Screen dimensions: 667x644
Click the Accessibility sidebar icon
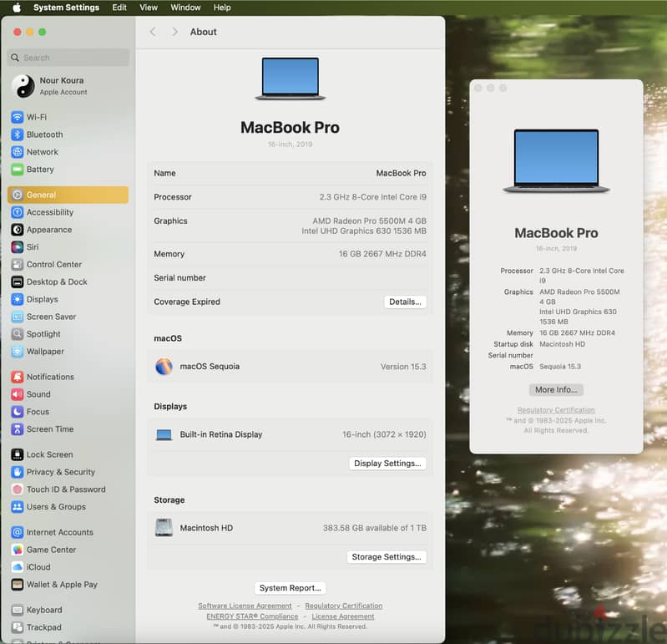[17, 212]
